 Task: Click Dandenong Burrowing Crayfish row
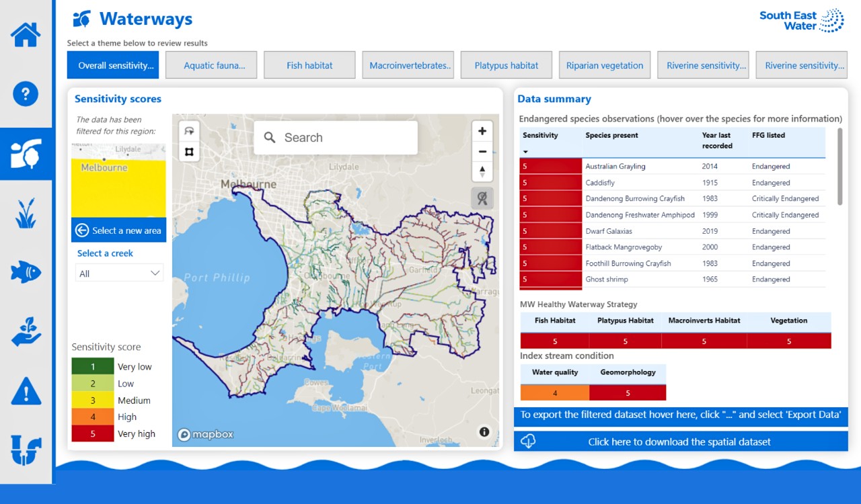[672, 199]
